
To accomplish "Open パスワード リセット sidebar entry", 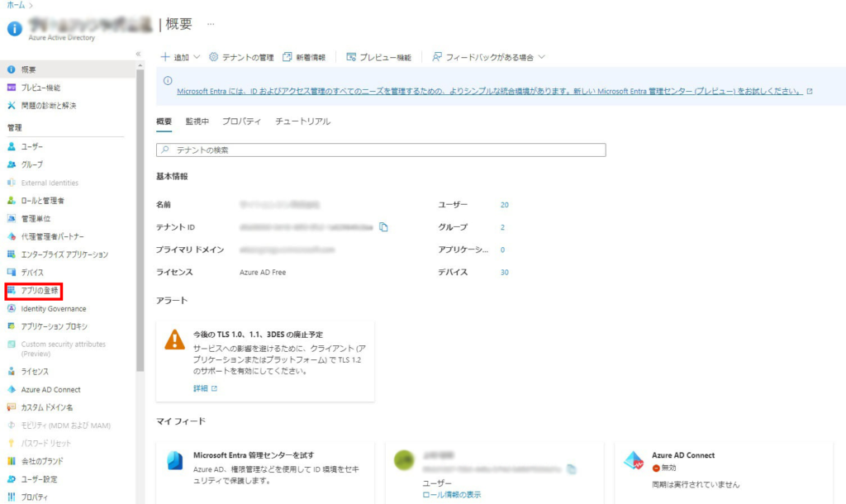I will pos(46,443).
